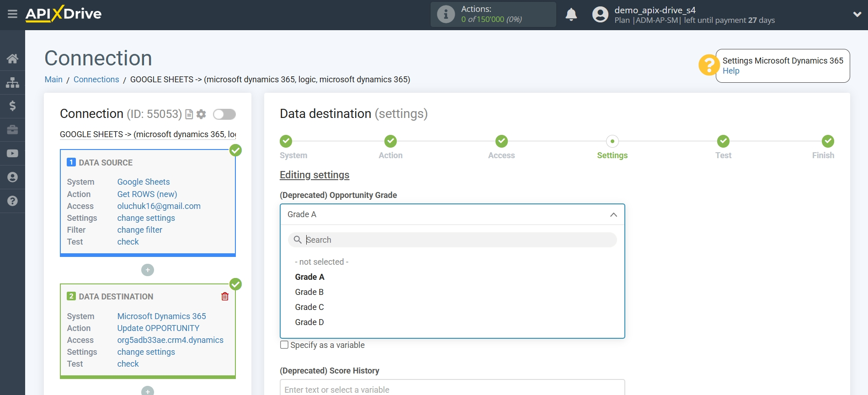The width and height of the screenshot is (868, 395).
Task: Click plus icon below Data Source block
Action: 148,270
